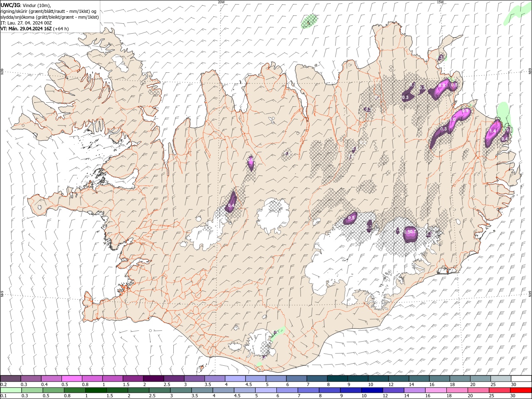
Task: Select the deep navy-blue swatch on rain scale
Action: pos(372,390)
